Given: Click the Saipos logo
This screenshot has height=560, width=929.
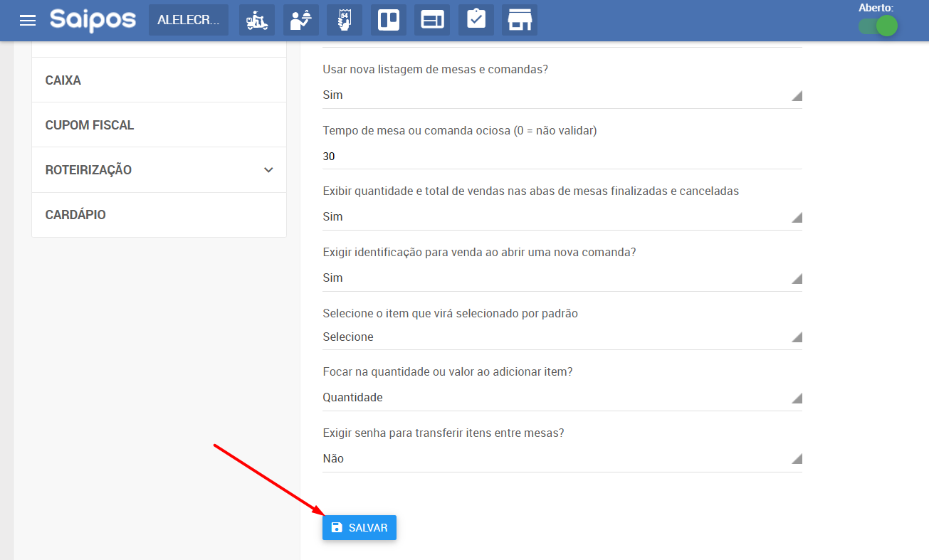Looking at the screenshot, I should [93, 20].
